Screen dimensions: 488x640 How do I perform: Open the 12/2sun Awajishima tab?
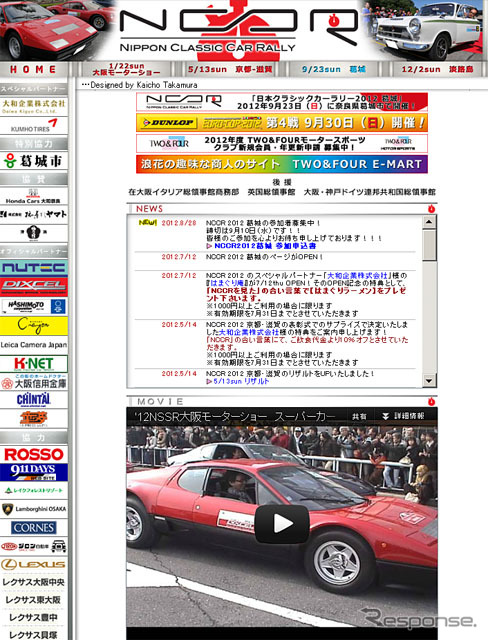[437, 69]
